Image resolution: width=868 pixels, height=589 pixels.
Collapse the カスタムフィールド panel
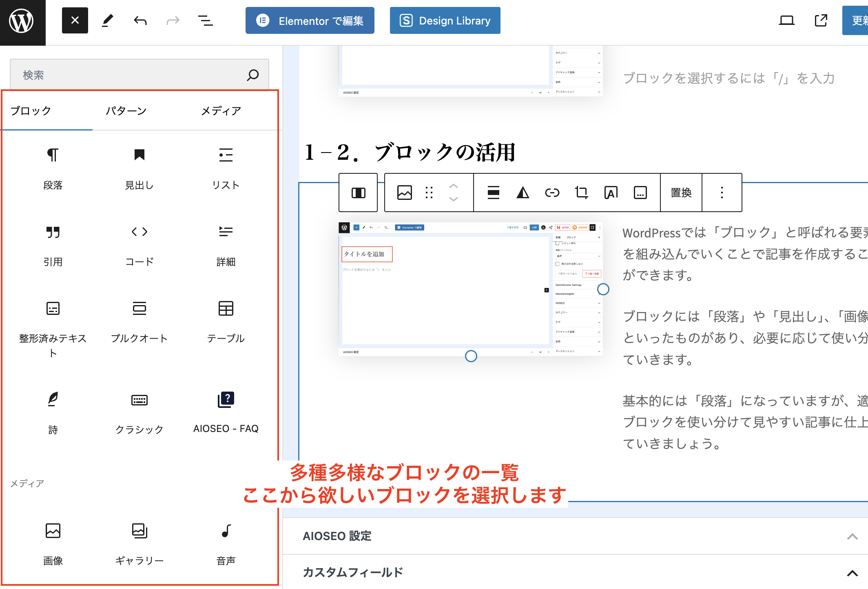coord(852,573)
